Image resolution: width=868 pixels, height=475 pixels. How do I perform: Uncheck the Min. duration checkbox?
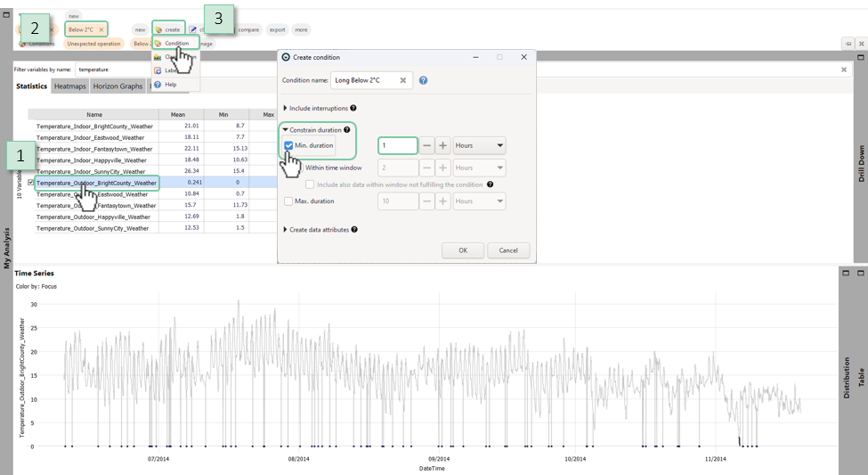tap(289, 145)
